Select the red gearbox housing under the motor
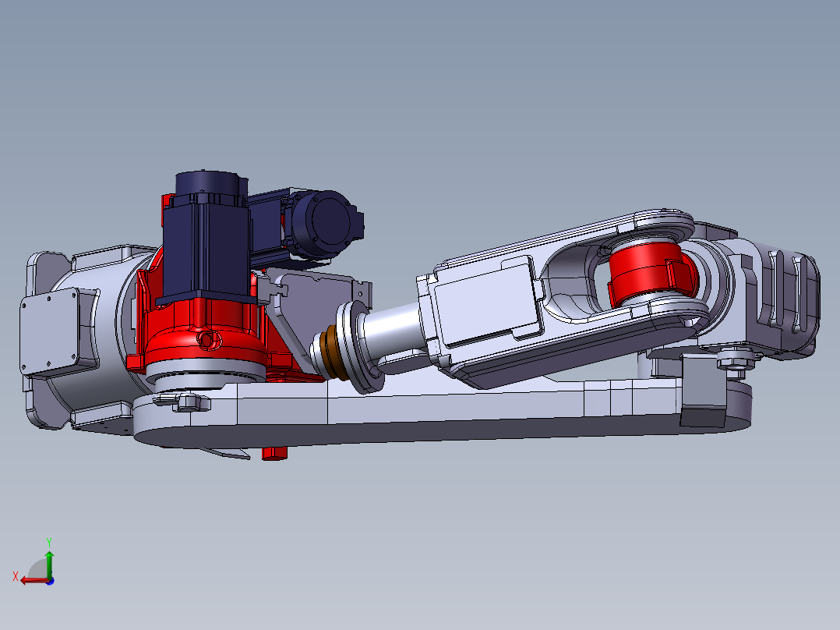This screenshot has width=840, height=630. pos(206,332)
